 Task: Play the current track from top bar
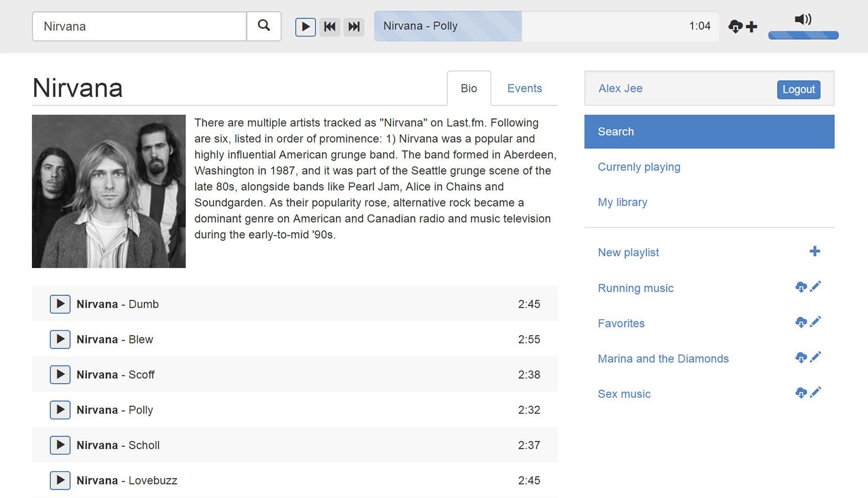[x=305, y=27]
